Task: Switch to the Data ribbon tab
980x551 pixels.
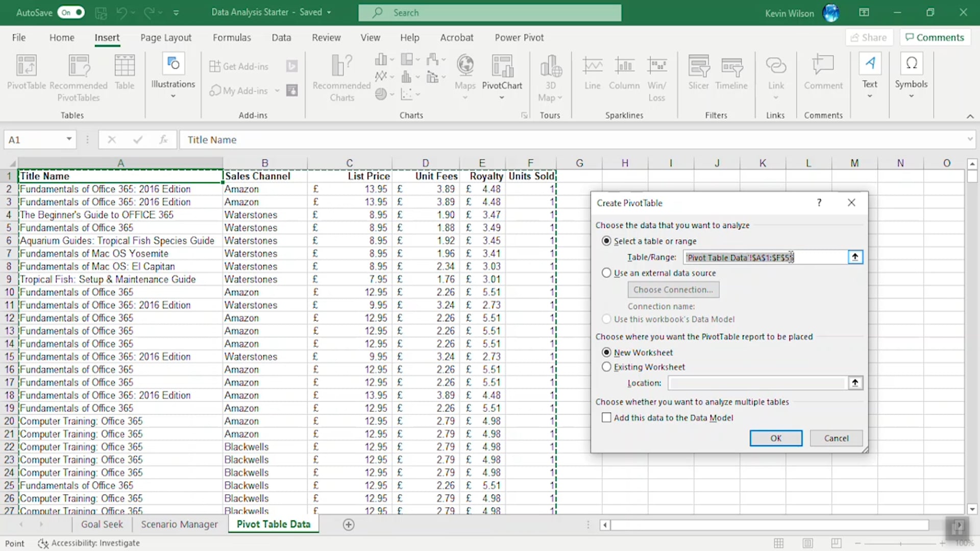Action: tap(281, 37)
